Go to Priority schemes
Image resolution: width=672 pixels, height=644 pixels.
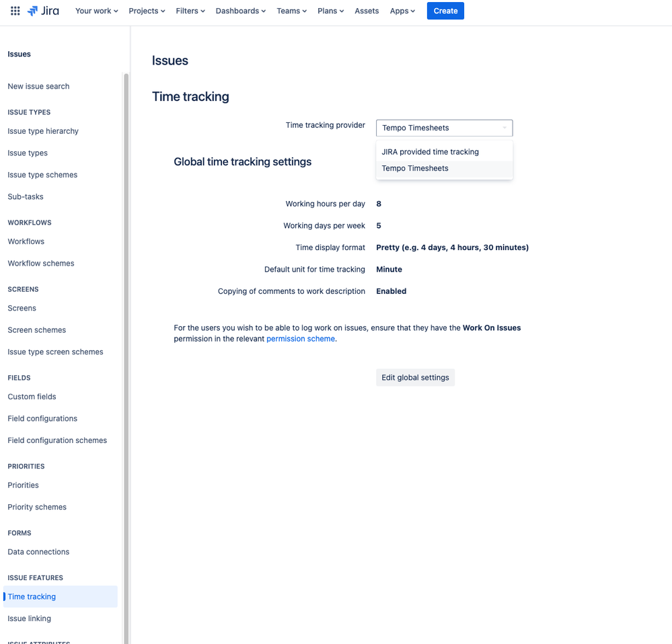(37, 507)
